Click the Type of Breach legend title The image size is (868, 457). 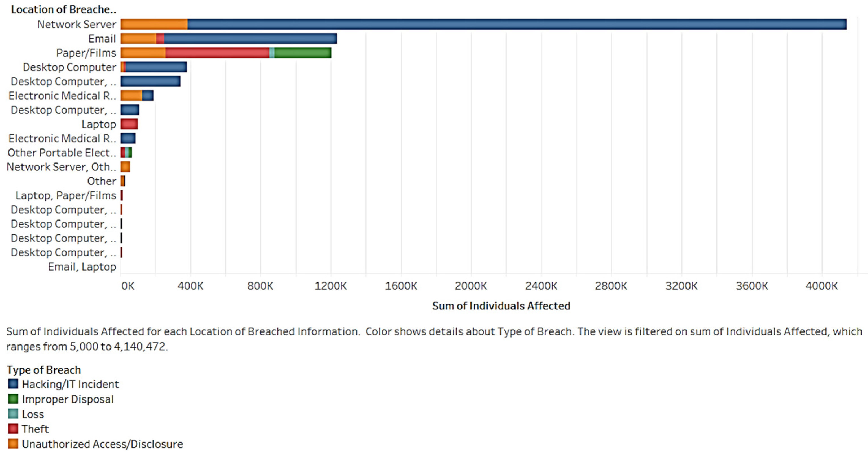pos(44,370)
